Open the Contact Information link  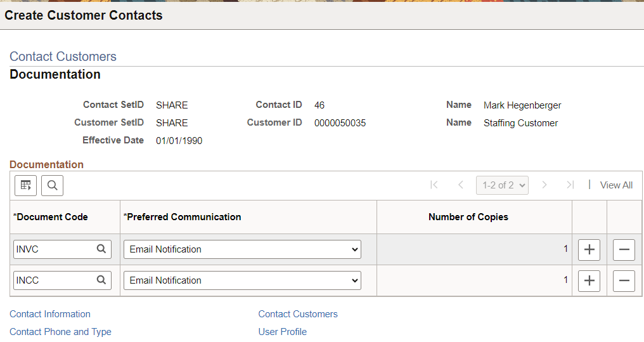click(50, 314)
